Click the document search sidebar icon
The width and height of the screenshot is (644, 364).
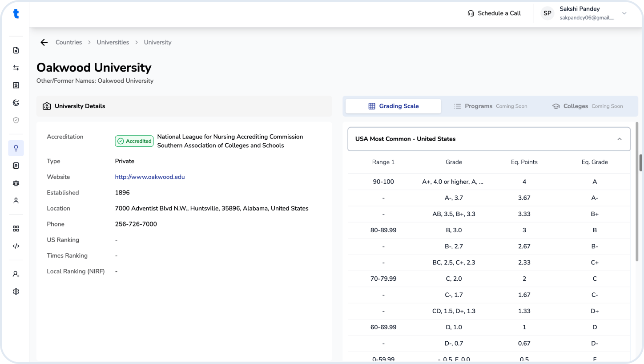(x=16, y=50)
